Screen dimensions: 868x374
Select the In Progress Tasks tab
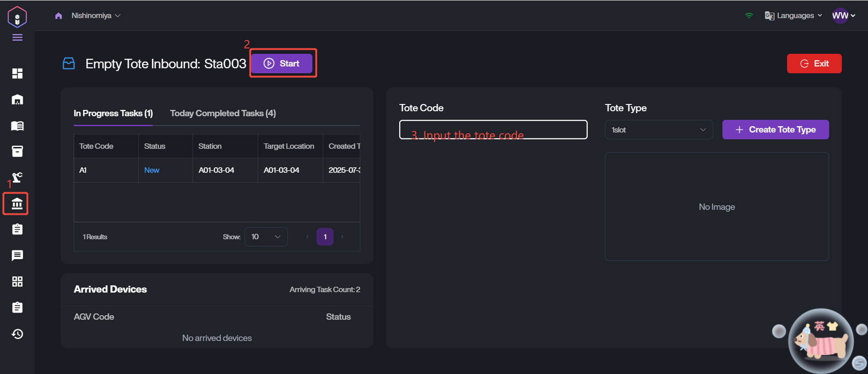113,114
